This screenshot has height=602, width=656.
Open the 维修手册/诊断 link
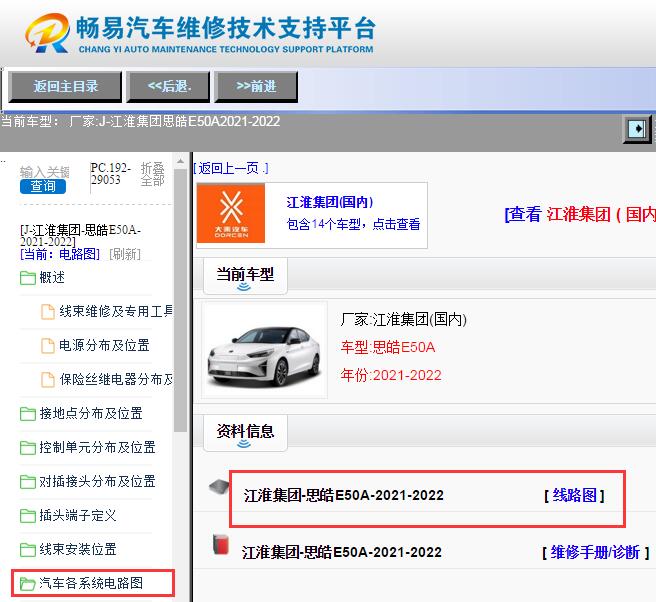coord(595,553)
